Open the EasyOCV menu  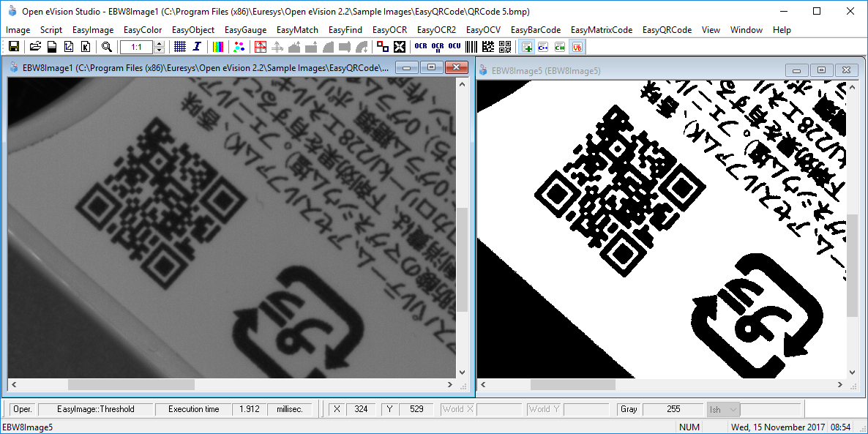pyautogui.click(x=483, y=30)
